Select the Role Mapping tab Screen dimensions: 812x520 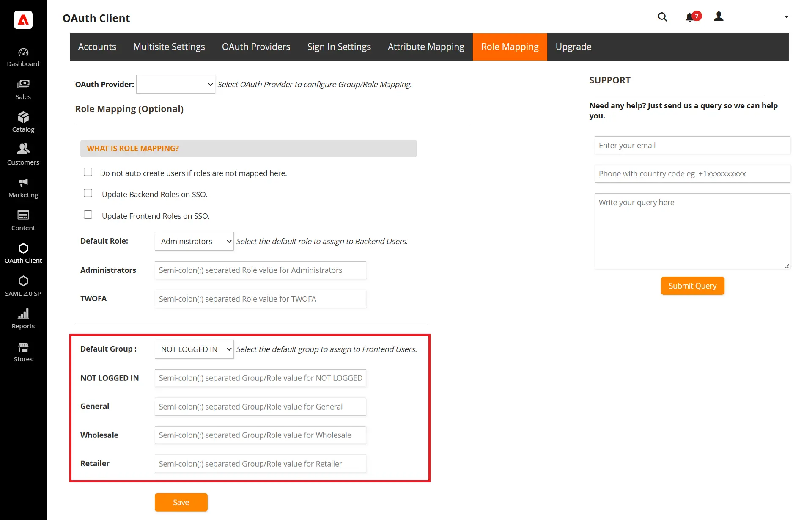510,47
